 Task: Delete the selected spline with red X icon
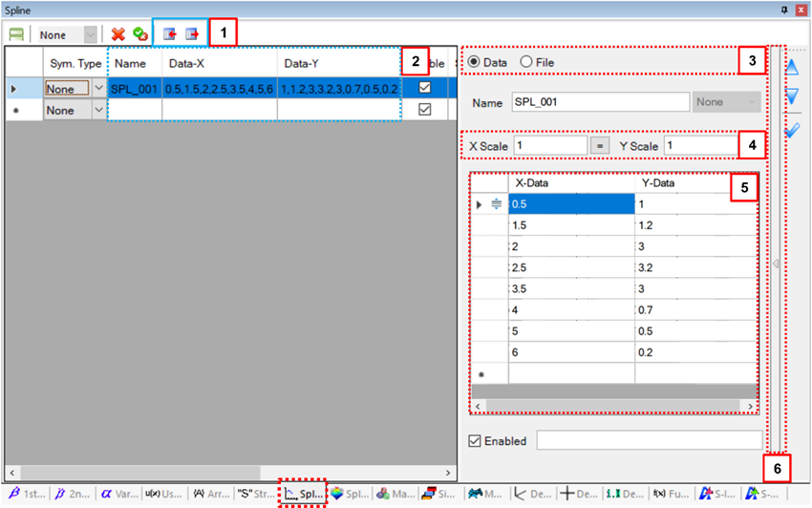pyautogui.click(x=118, y=34)
